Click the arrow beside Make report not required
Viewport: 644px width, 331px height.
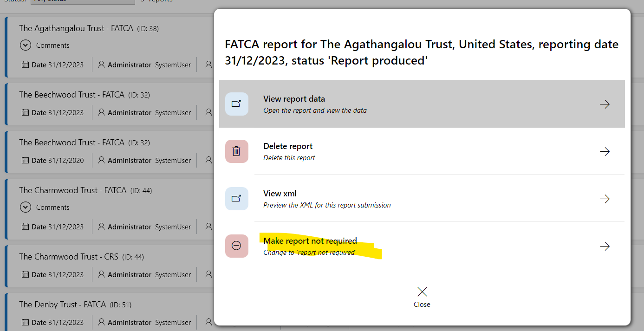(605, 247)
